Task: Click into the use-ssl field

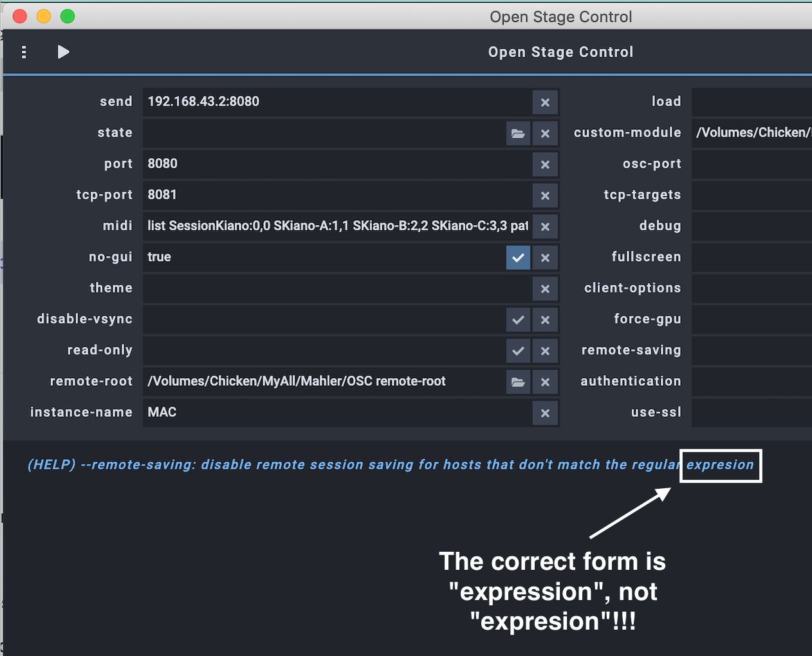Action: (752, 412)
